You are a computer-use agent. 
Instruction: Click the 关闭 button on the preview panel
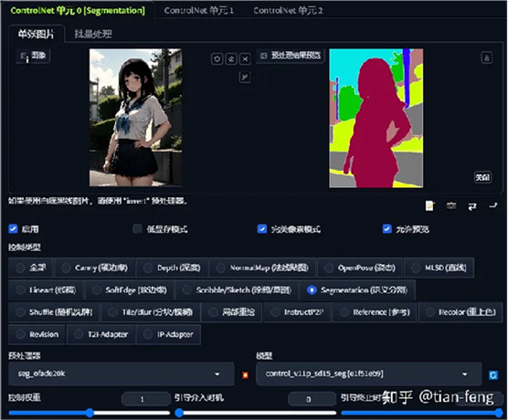(x=482, y=177)
